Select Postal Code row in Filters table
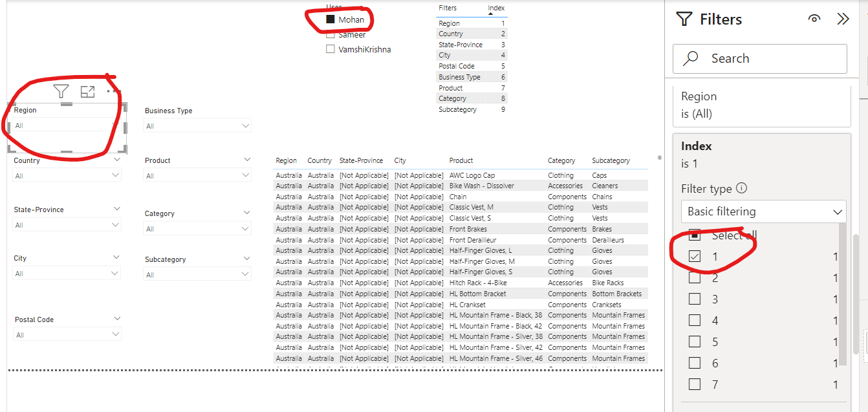Screen dimensions: 868x412 click(472, 66)
